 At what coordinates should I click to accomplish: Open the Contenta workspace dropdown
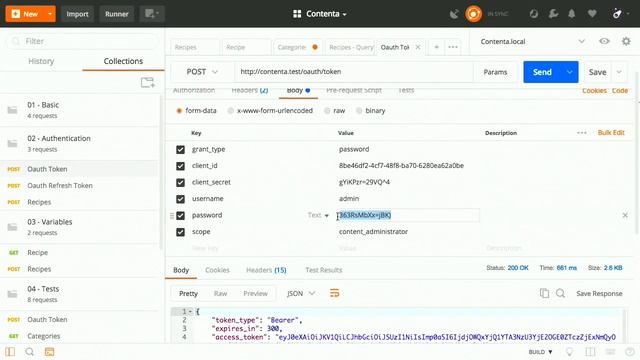(x=320, y=14)
